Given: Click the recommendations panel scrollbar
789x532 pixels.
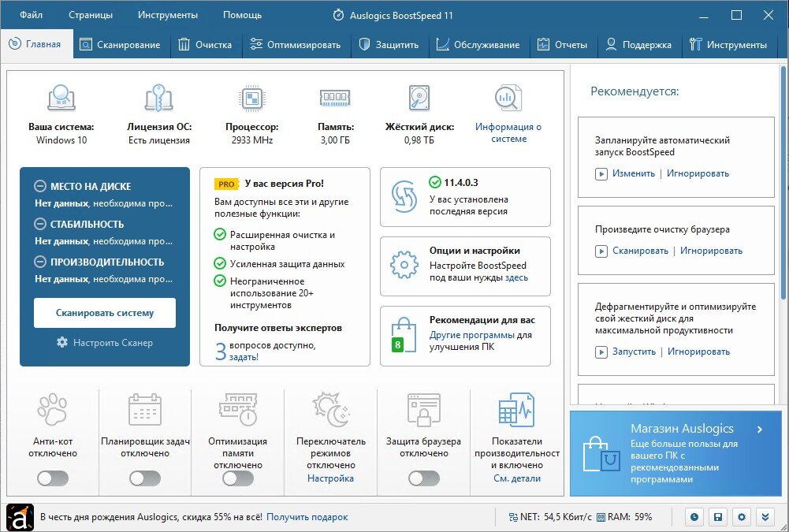Looking at the screenshot, I should click(x=784, y=181).
